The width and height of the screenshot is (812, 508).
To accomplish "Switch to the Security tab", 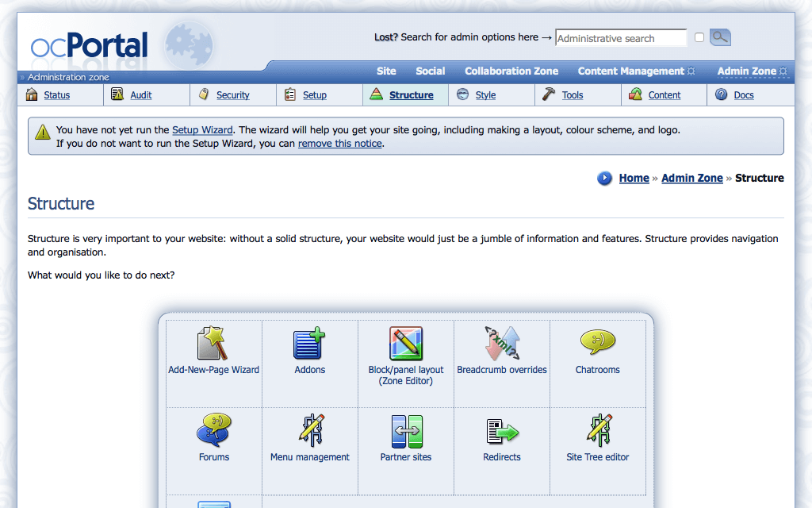I will pyautogui.click(x=232, y=95).
